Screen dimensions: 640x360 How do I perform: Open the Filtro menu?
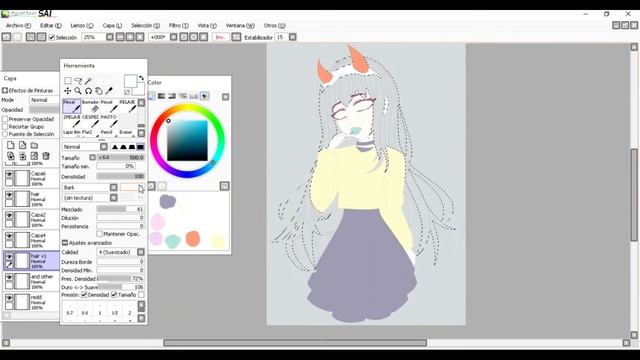(x=179, y=25)
